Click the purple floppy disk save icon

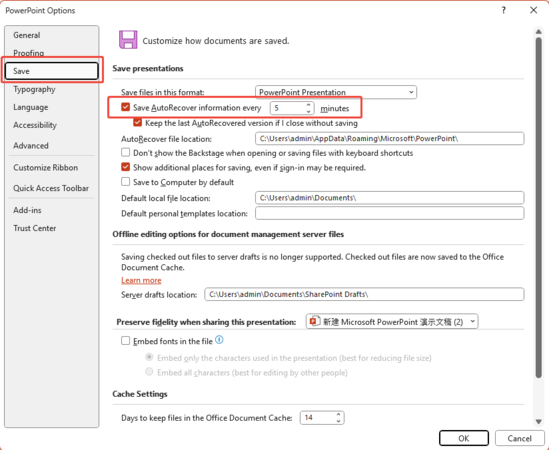click(128, 40)
